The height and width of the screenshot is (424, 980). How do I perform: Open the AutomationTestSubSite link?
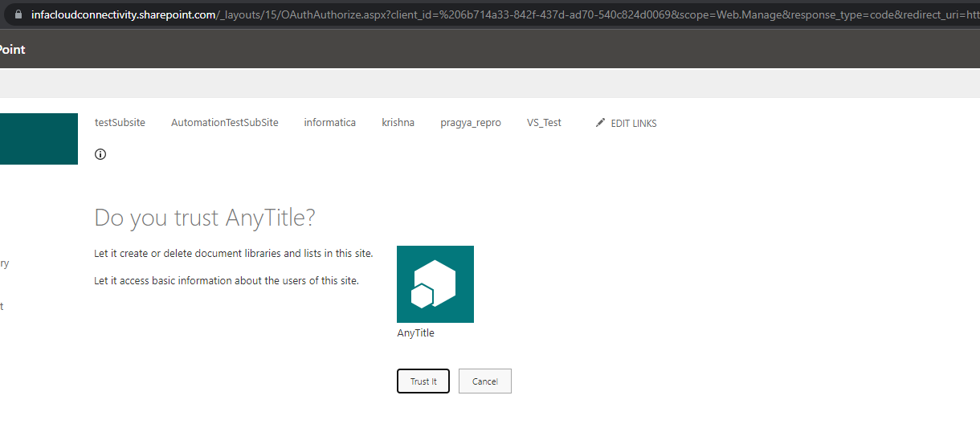225,123
